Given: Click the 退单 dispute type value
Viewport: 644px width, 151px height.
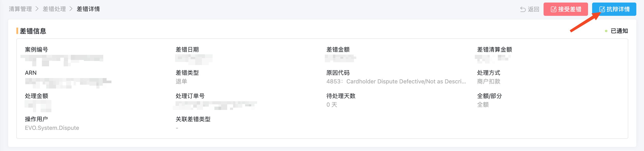Looking at the screenshot, I should tap(181, 82).
